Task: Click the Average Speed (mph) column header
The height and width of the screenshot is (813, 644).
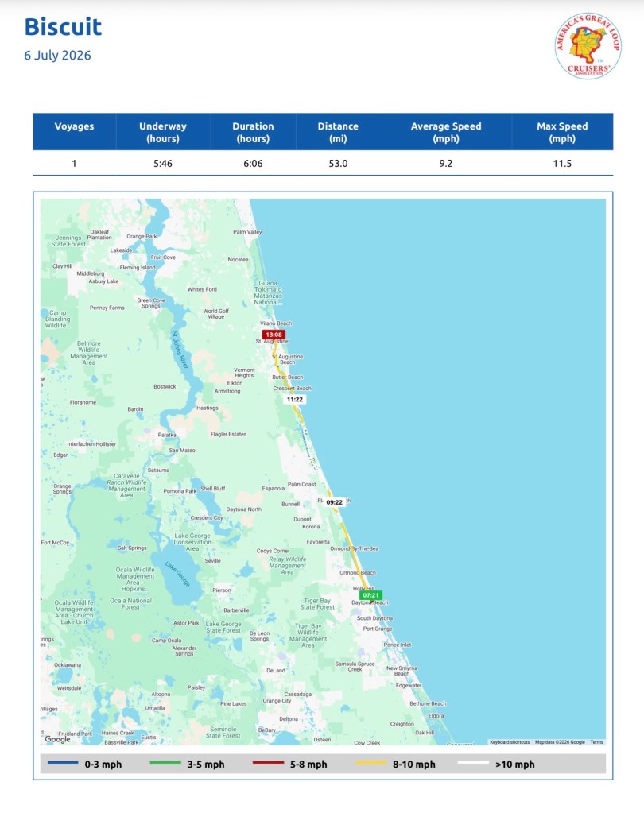Action: click(446, 132)
